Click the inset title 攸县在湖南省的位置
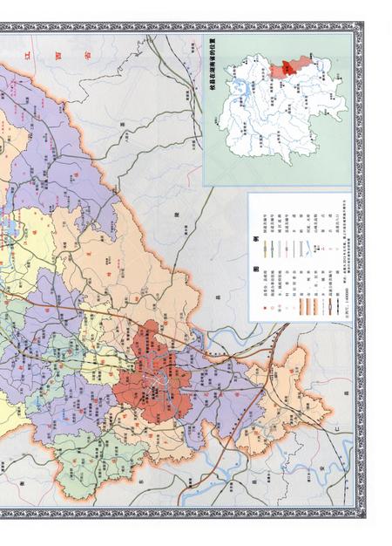392x546 pixels. click(213, 64)
